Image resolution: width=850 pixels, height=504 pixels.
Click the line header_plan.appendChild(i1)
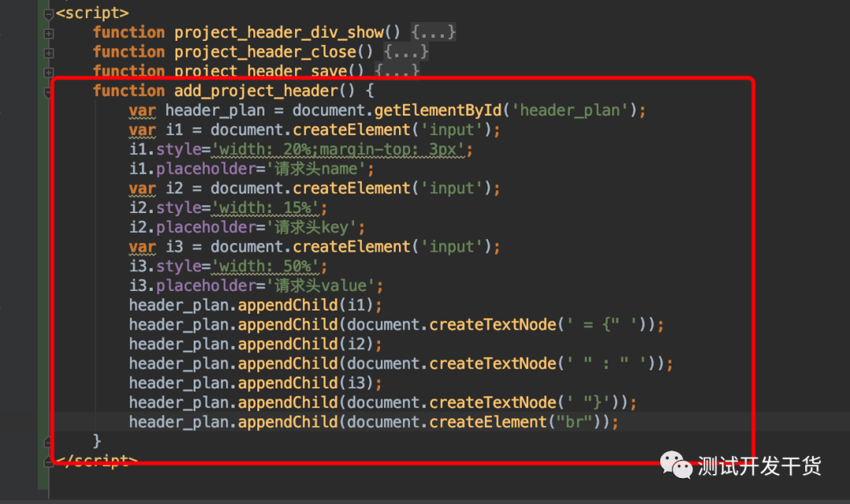[255, 305]
